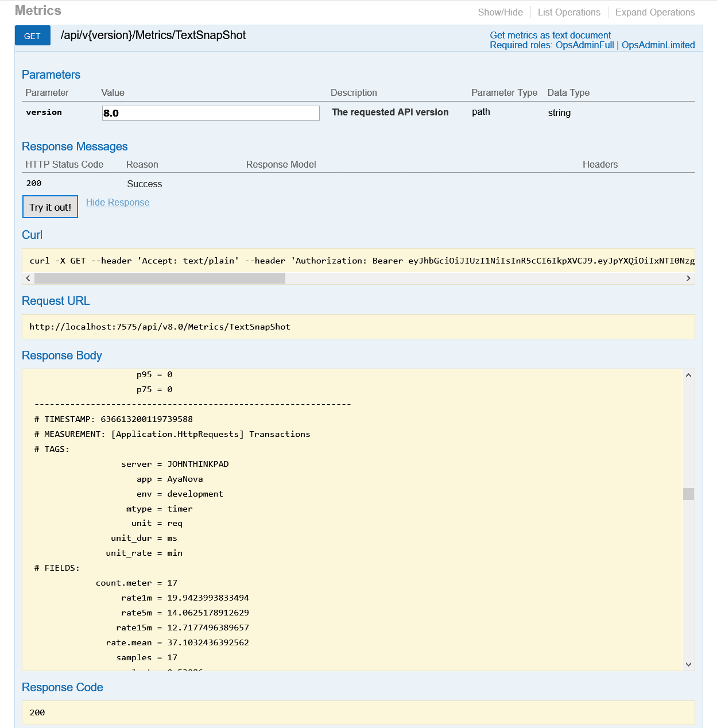Click the Parameters section heading

(51, 75)
